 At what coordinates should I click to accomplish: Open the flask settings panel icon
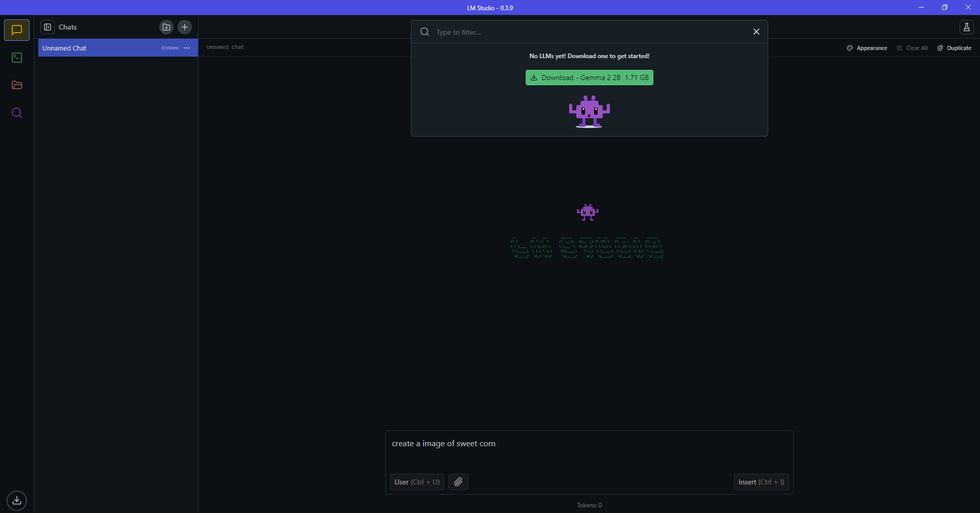point(966,27)
